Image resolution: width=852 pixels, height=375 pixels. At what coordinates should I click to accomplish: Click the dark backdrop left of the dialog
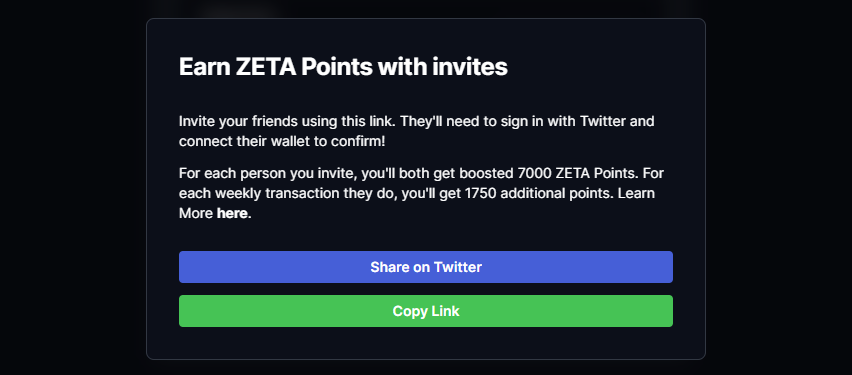73,188
